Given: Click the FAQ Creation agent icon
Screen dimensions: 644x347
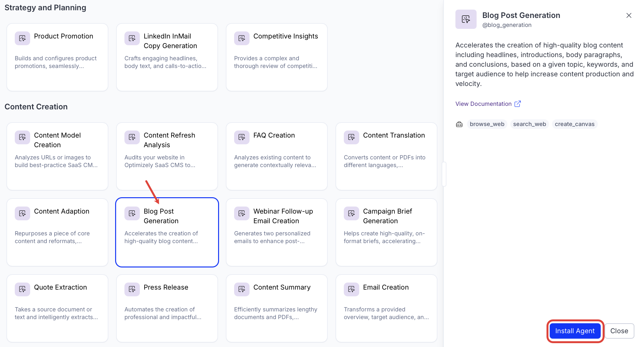Looking at the screenshot, I should tap(242, 138).
